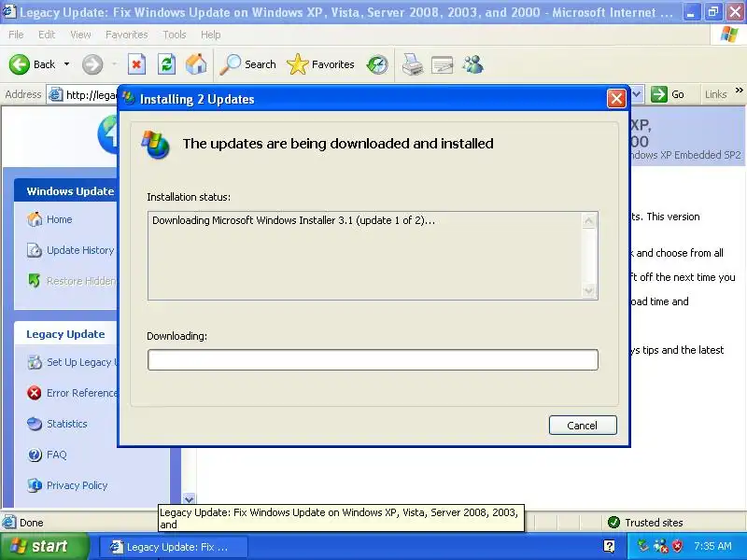Click the Downloading progress bar
The width and height of the screenshot is (747, 560).
point(373,359)
